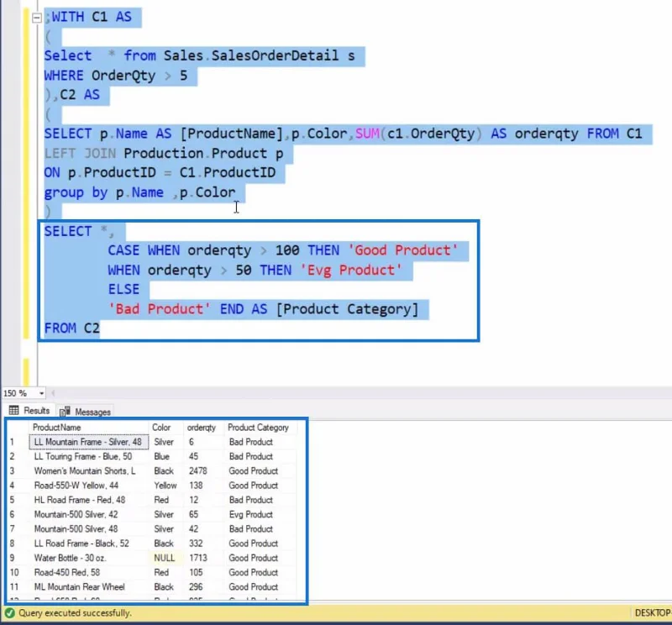Click the Messages tab icon

66,412
